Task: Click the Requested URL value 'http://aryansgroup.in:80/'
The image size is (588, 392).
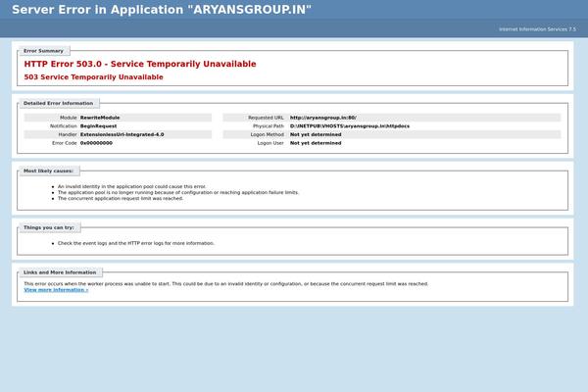Action: (322, 118)
